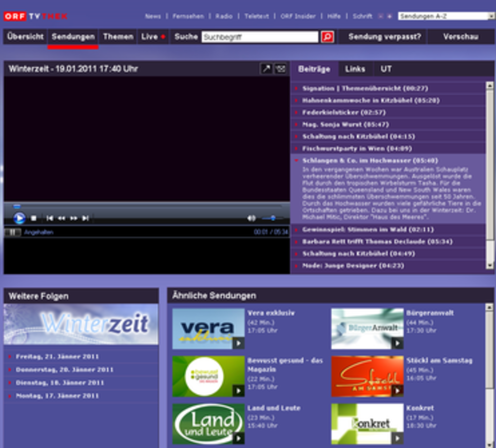Open the Live menu
This screenshot has height=448, width=496.
click(153, 37)
